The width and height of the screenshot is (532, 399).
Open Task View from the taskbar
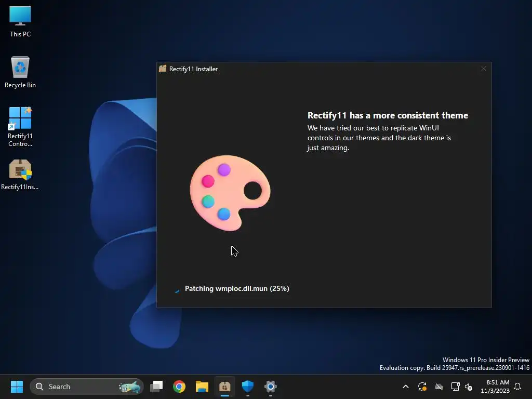[x=156, y=387]
